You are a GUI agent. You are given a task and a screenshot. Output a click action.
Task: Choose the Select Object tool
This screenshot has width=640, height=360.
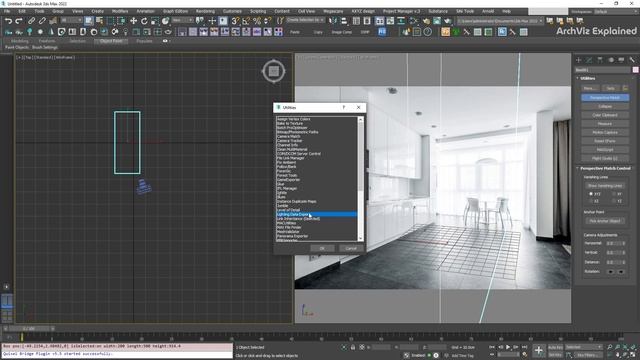(89, 20)
